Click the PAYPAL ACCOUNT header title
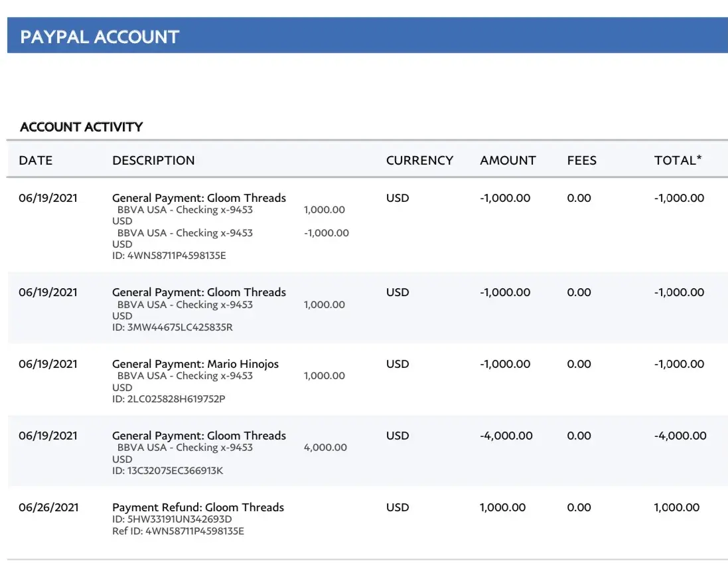This screenshot has height=569, width=728. [100, 37]
